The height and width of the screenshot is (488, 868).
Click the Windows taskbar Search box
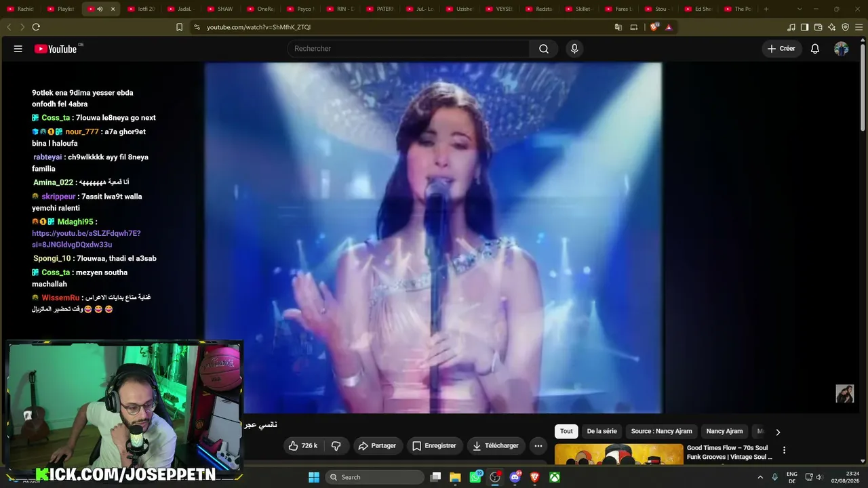[375, 477]
